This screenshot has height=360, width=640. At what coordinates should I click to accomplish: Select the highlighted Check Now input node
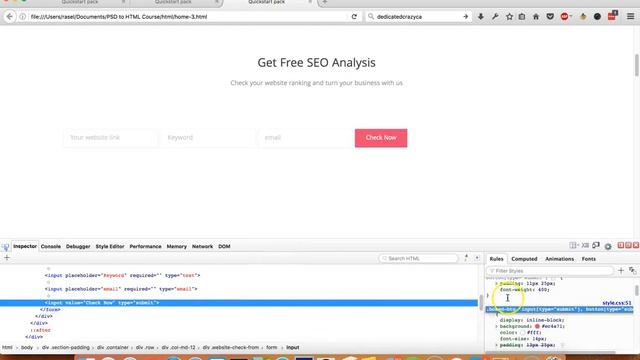click(239, 303)
